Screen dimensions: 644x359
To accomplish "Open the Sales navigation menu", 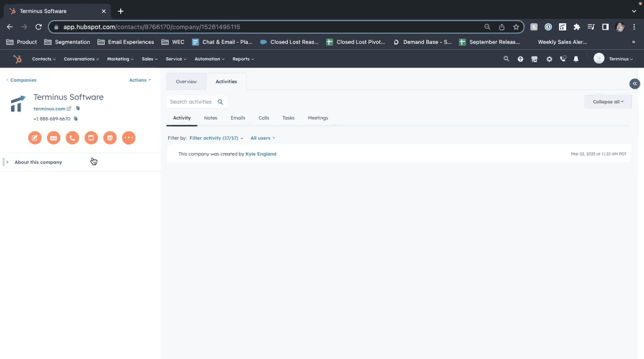I will tap(150, 59).
